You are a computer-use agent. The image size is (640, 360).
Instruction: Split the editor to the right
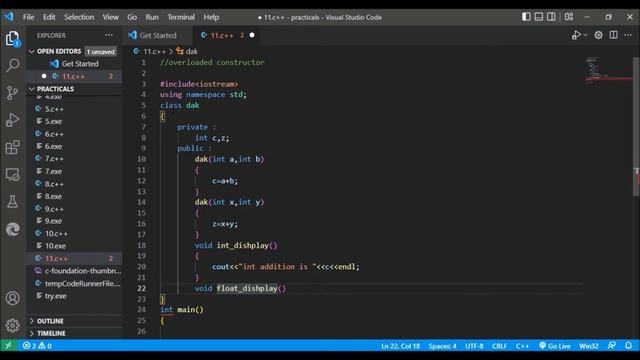[613, 35]
